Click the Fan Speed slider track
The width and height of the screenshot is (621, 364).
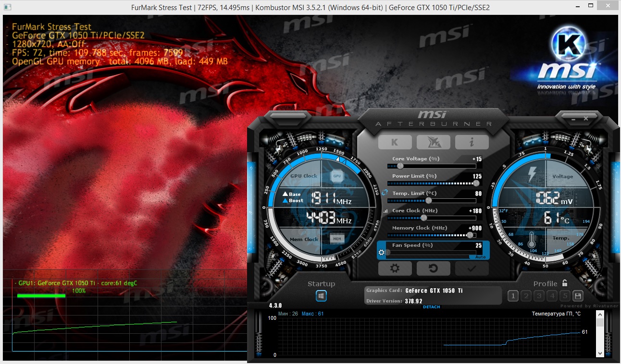[432, 253]
